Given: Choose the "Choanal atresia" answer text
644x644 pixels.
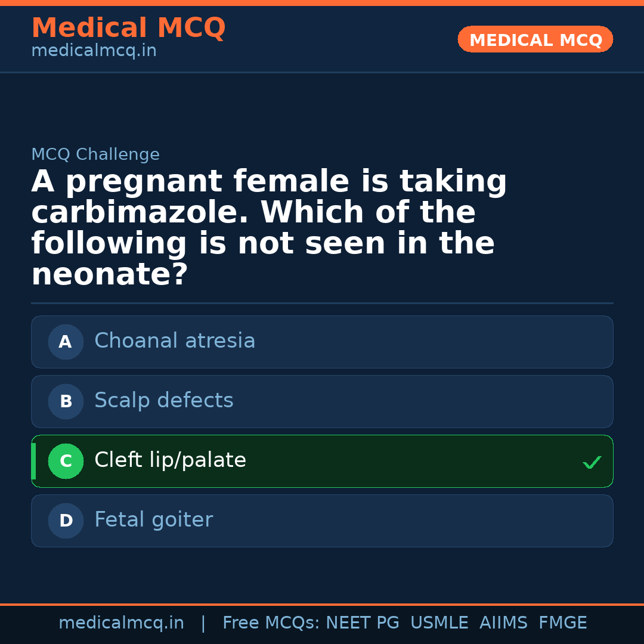Looking at the screenshot, I should 175,341.
